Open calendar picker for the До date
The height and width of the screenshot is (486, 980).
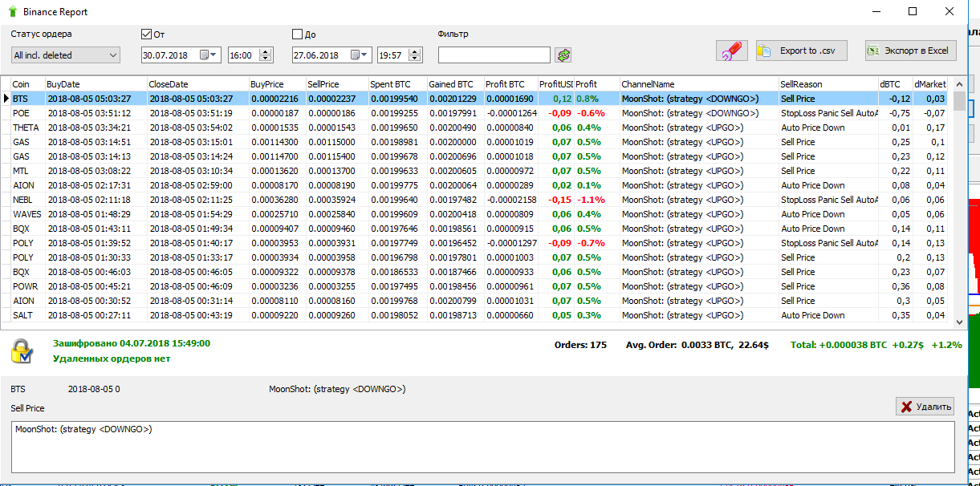(x=360, y=55)
